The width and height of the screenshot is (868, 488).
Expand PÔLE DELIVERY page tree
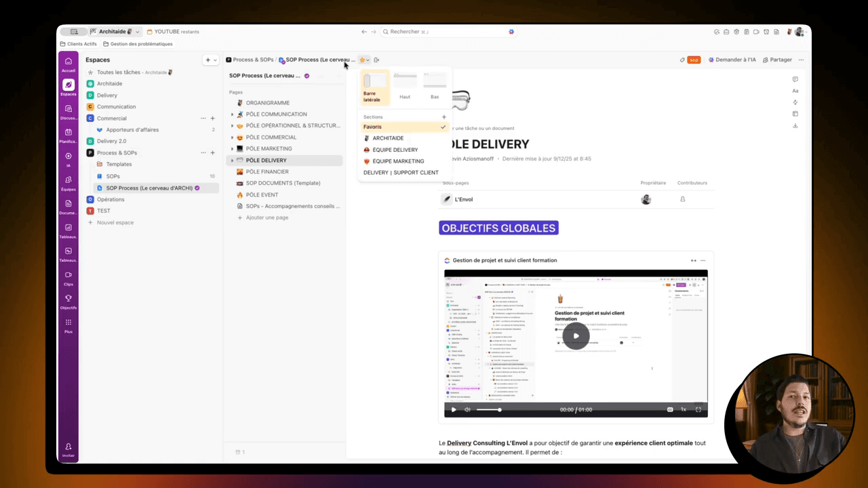232,161
